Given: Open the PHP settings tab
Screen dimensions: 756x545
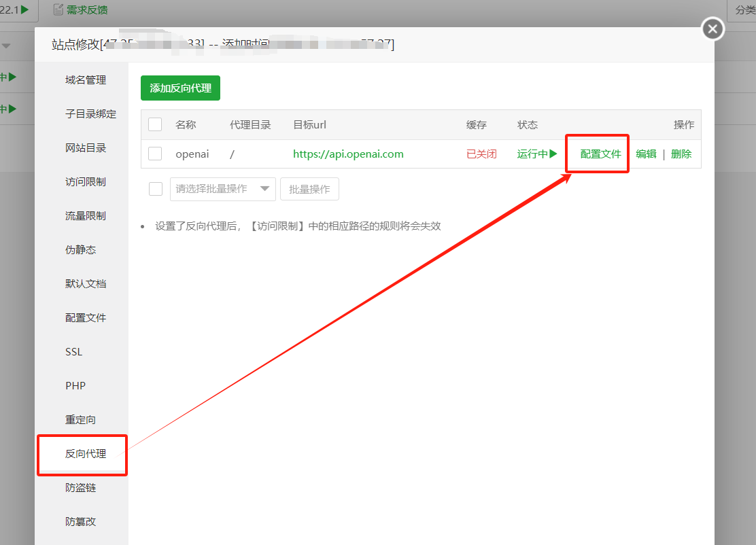Looking at the screenshot, I should click(x=75, y=386).
